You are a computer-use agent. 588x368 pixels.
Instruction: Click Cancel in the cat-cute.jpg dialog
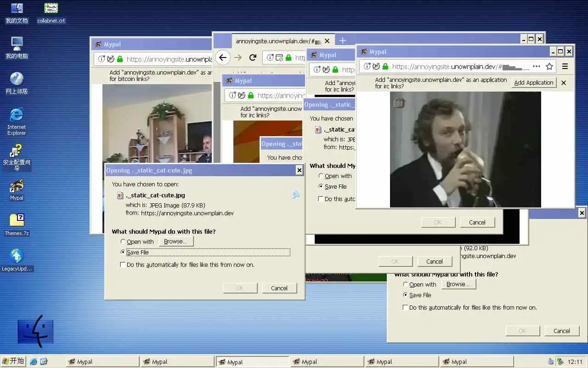tap(279, 288)
